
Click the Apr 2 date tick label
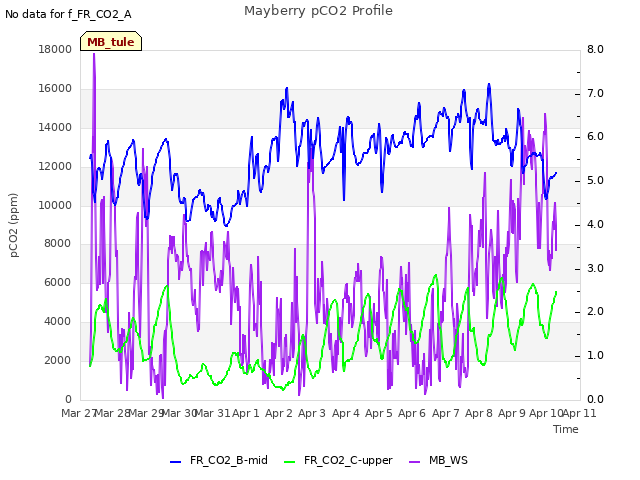click(x=279, y=413)
